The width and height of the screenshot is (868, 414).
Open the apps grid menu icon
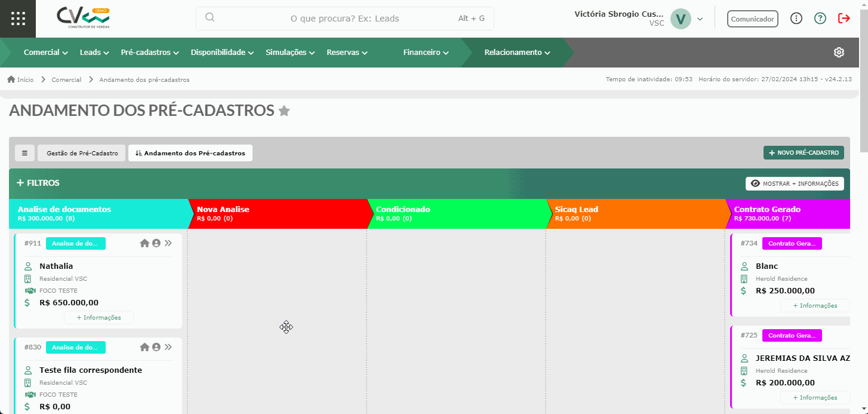18,19
